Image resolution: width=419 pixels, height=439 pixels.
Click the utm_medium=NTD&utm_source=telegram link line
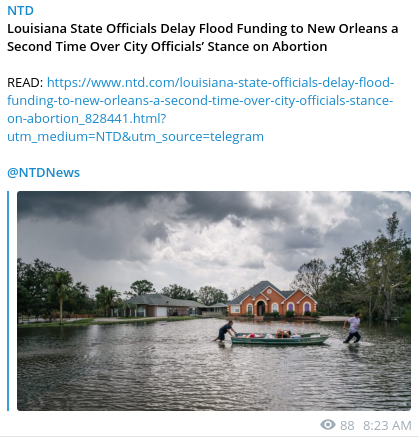click(135, 137)
